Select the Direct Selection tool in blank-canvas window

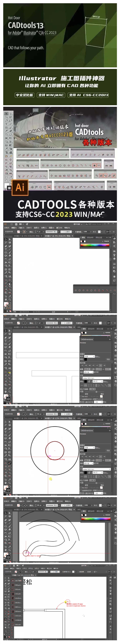pos(10,239)
